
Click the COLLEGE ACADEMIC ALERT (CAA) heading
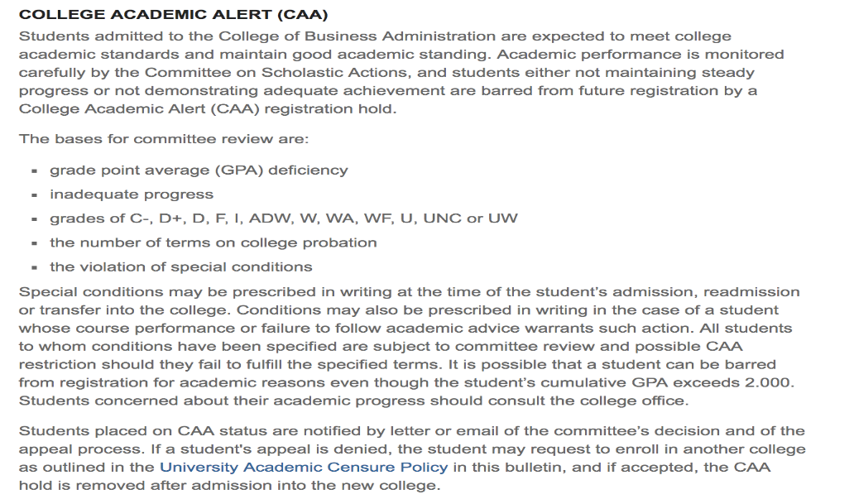[x=161, y=16]
